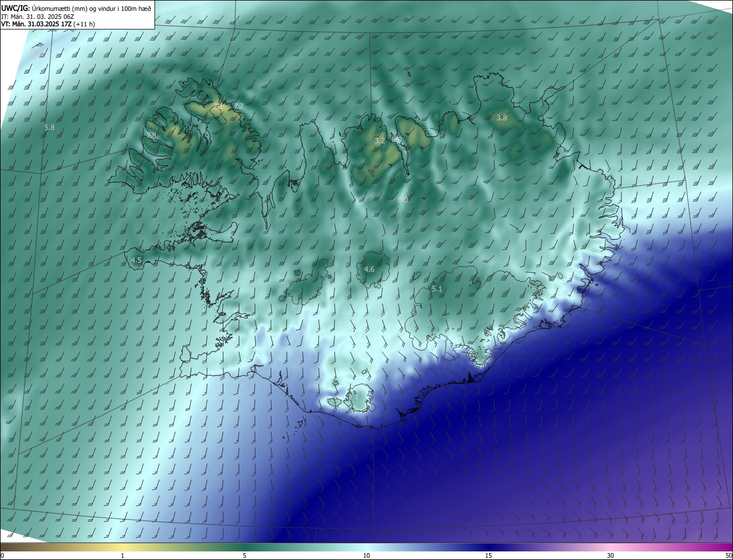Click the '3.8' value in northeast Iceland
The image size is (733, 560).
click(x=502, y=117)
